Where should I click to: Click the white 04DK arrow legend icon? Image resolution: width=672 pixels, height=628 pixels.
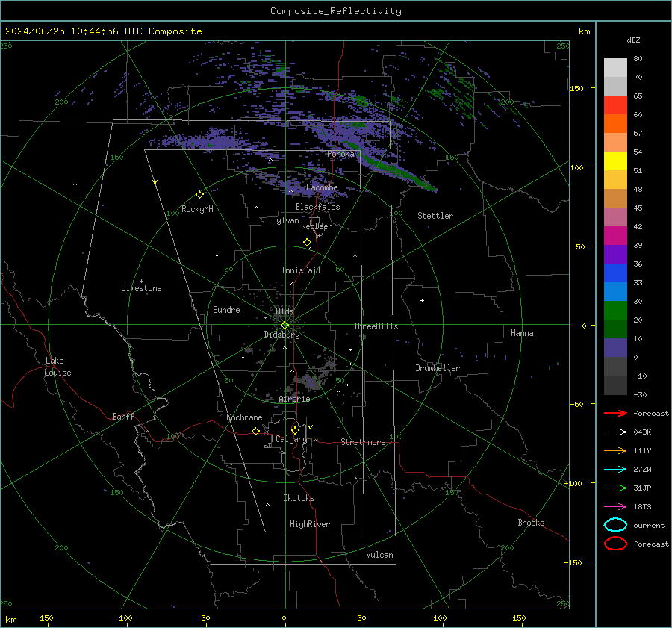click(615, 432)
